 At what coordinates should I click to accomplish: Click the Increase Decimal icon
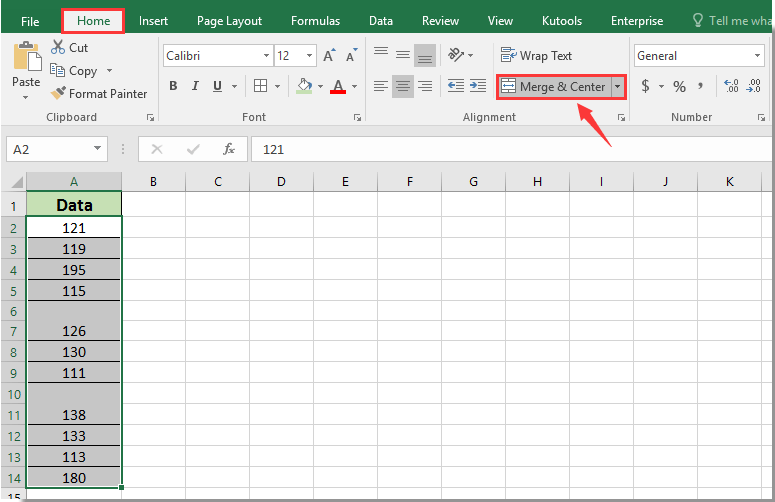coord(729,86)
